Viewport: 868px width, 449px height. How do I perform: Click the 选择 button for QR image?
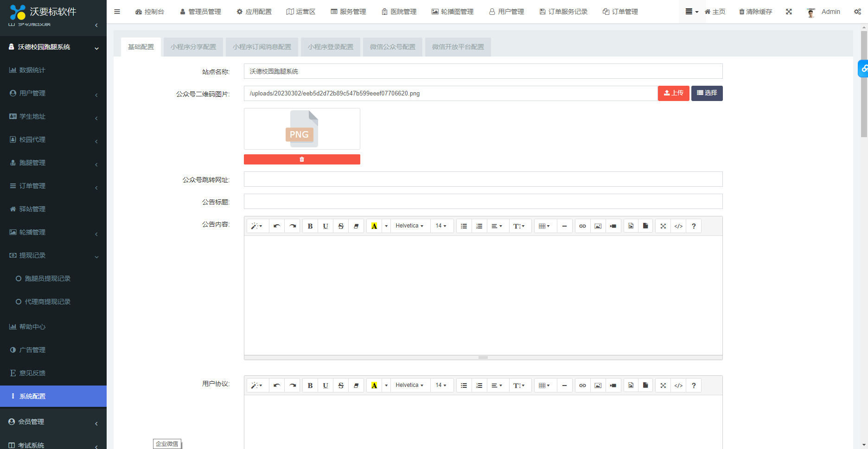coord(707,93)
